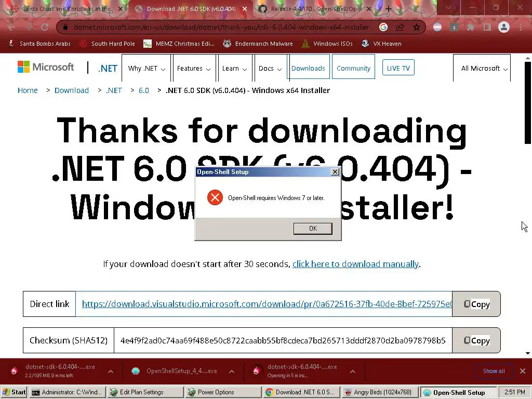The height and width of the screenshot is (399, 532).
Task: Select the Open-Shell Setup taskbar button
Action: [458, 393]
